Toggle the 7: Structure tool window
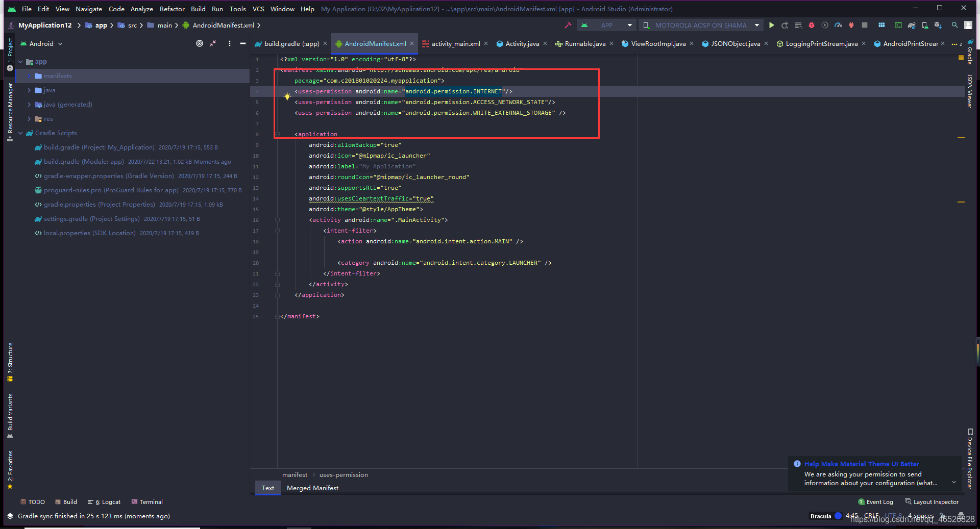Viewport: 980px width, 529px height. (x=10, y=362)
